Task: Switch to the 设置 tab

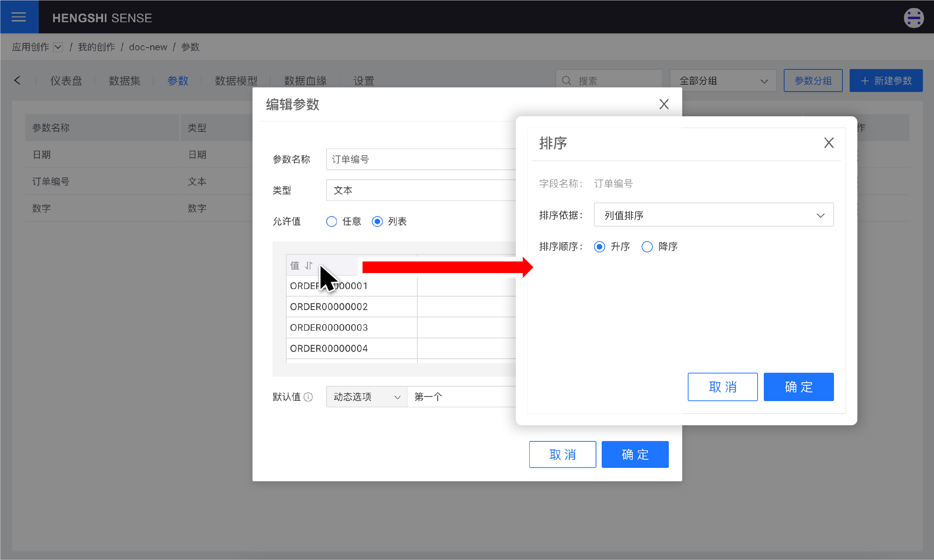Action: pyautogui.click(x=364, y=81)
